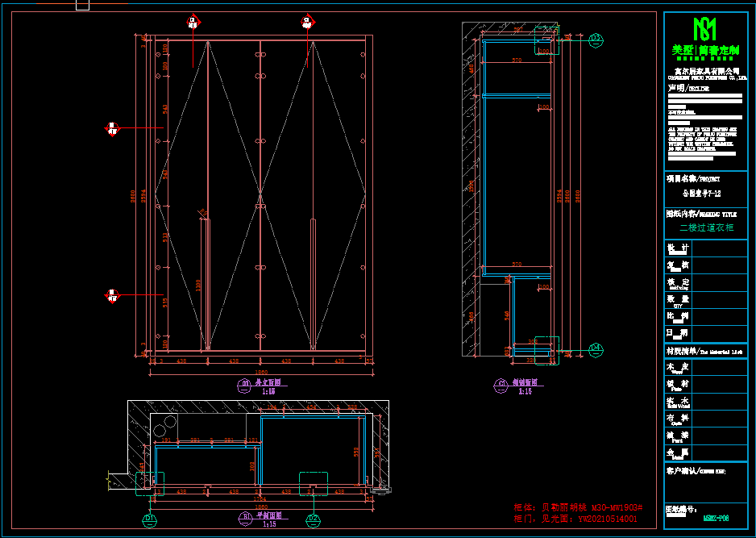Select the 1300 handle height dimension text

click(198, 285)
